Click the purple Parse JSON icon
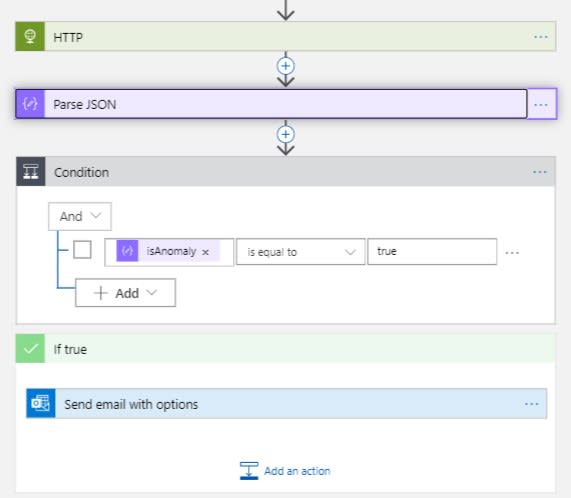 click(x=30, y=104)
